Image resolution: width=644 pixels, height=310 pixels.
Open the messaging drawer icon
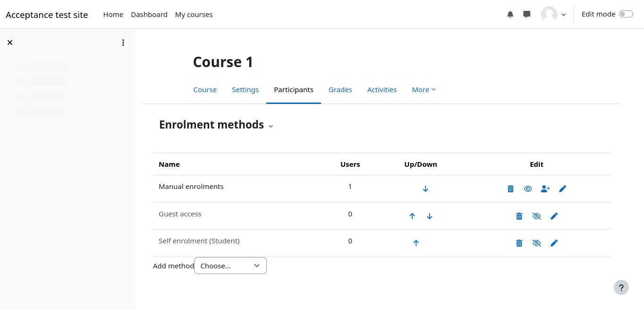click(x=527, y=15)
